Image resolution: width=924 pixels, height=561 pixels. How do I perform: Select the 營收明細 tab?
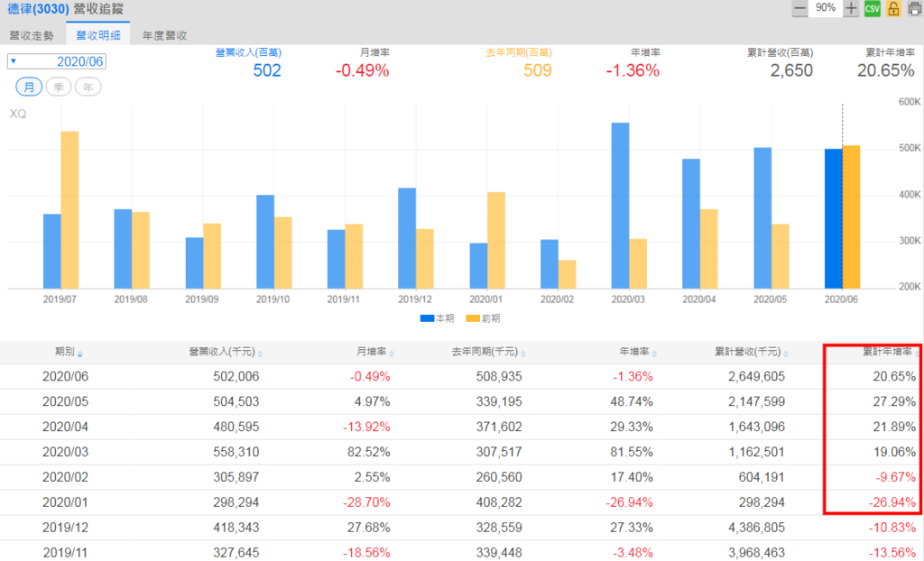[x=98, y=35]
